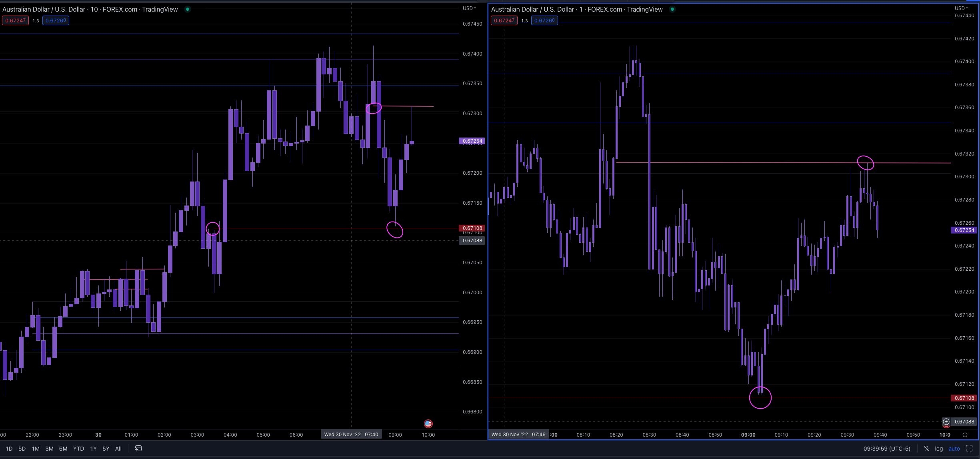Switch to the YTD date range

tap(78, 448)
